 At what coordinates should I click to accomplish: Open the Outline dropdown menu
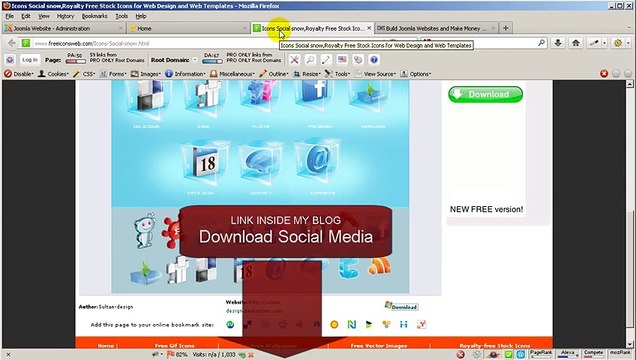tap(274, 74)
